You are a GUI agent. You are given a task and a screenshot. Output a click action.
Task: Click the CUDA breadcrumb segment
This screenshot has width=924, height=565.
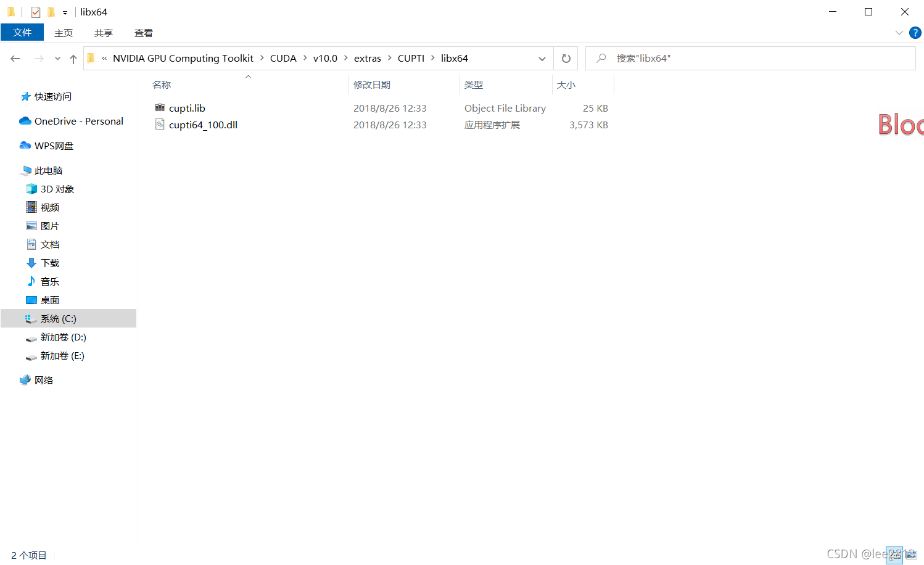pos(283,58)
